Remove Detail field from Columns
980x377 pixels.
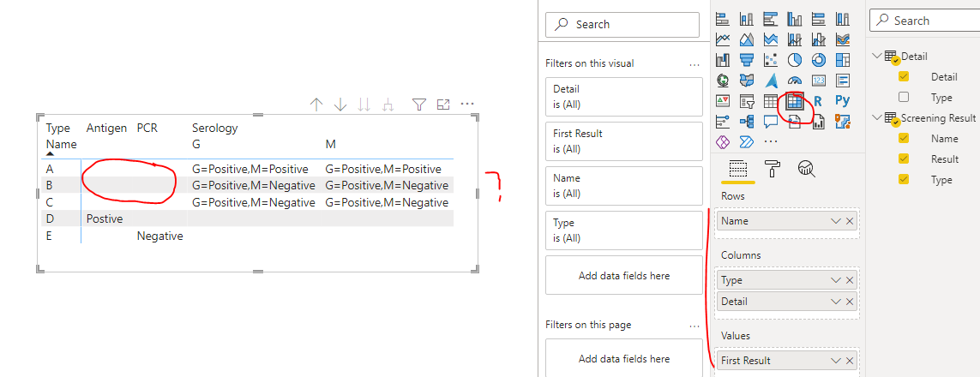coord(850,302)
